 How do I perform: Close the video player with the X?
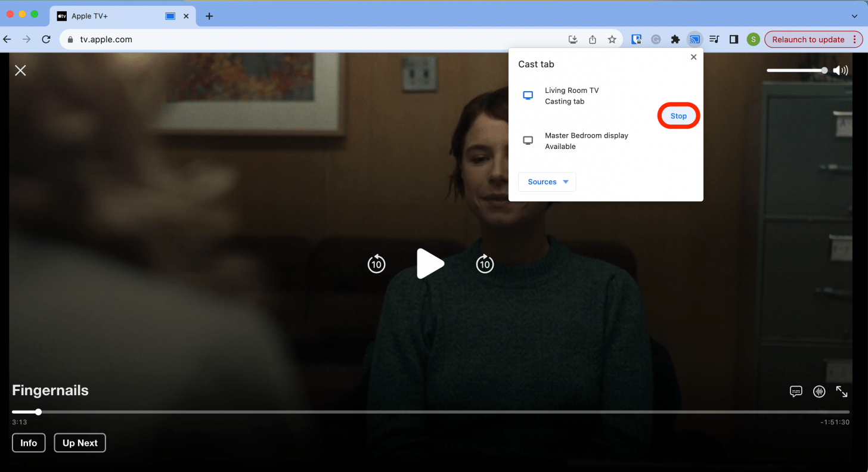[20, 70]
